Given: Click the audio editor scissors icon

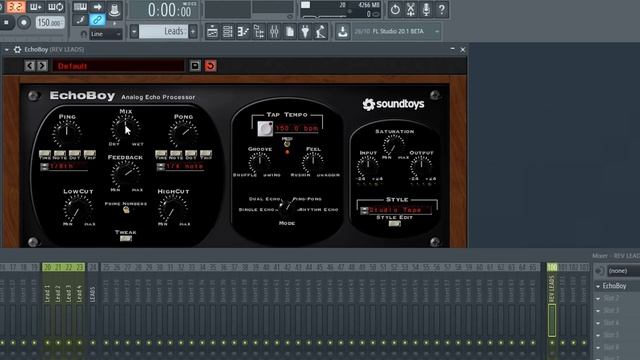Looking at the screenshot, I should pos(411,9).
